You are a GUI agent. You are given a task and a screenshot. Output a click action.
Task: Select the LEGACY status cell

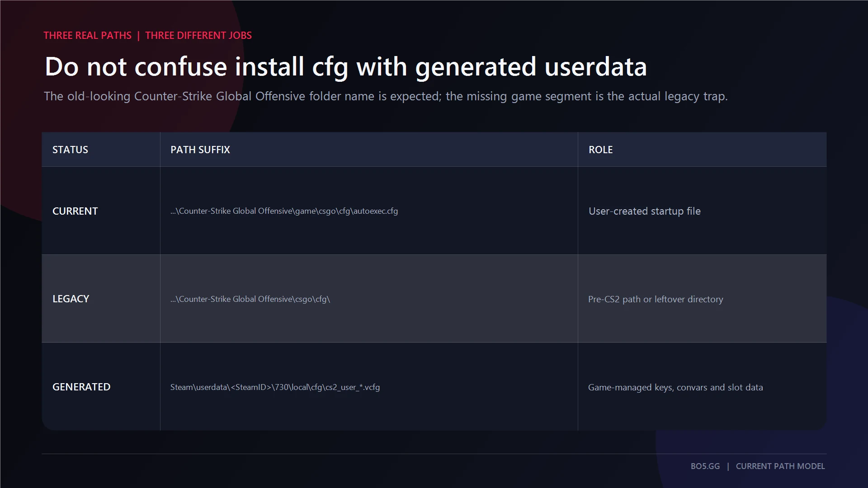click(101, 299)
